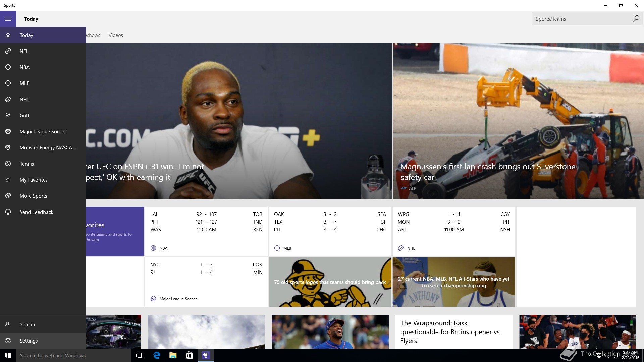Click the My Favorites star icon
The image size is (644, 362).
click(8, 180)
